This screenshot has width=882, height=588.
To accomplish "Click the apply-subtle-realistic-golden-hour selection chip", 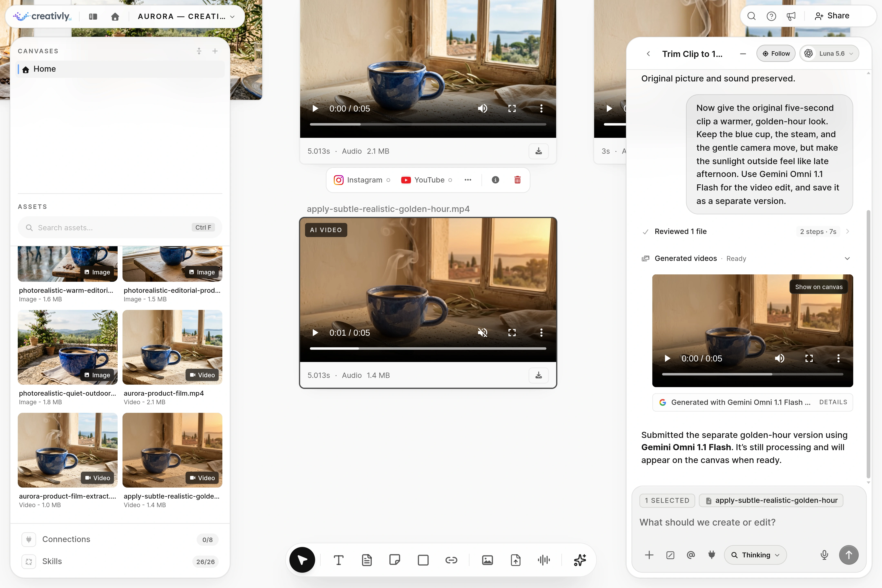I will pos(771,500).
